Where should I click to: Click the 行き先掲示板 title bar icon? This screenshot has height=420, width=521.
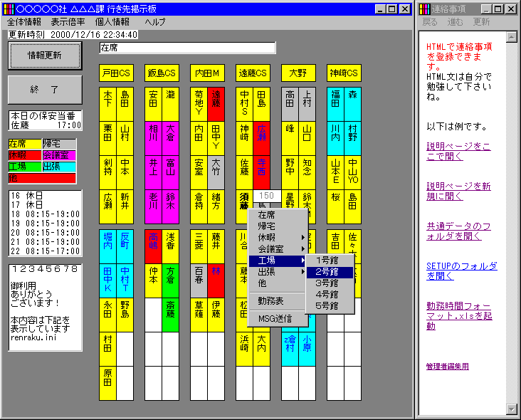coord(9,9)
